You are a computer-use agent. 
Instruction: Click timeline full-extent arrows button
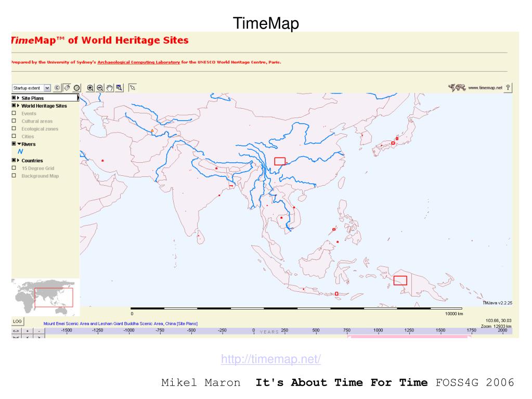(16, 331)
